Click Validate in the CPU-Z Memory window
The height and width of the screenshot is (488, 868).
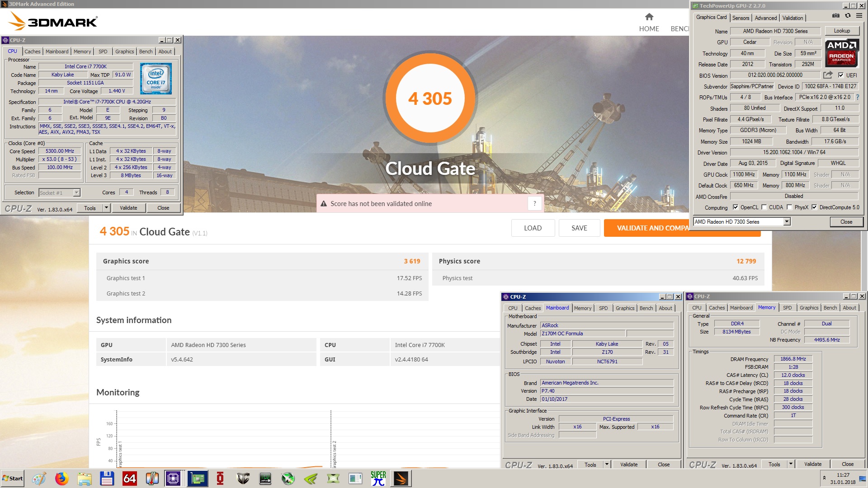click(813, 464)
